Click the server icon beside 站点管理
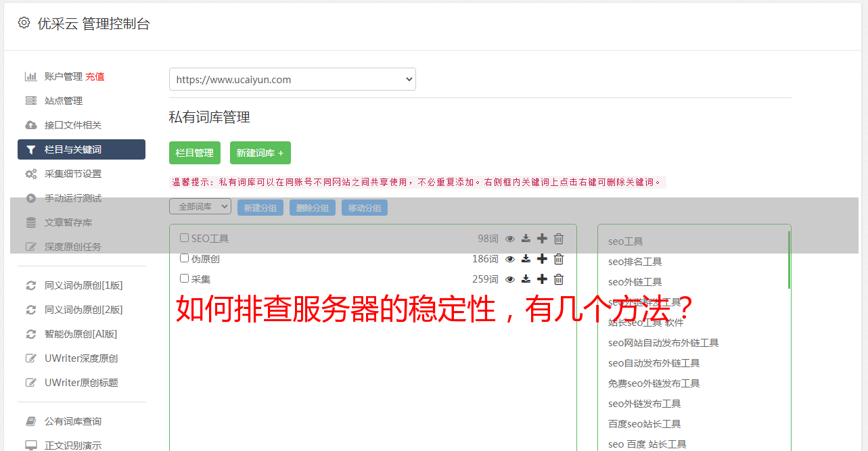Viewport: 868px width, 451px height. [x=31, y=101]
